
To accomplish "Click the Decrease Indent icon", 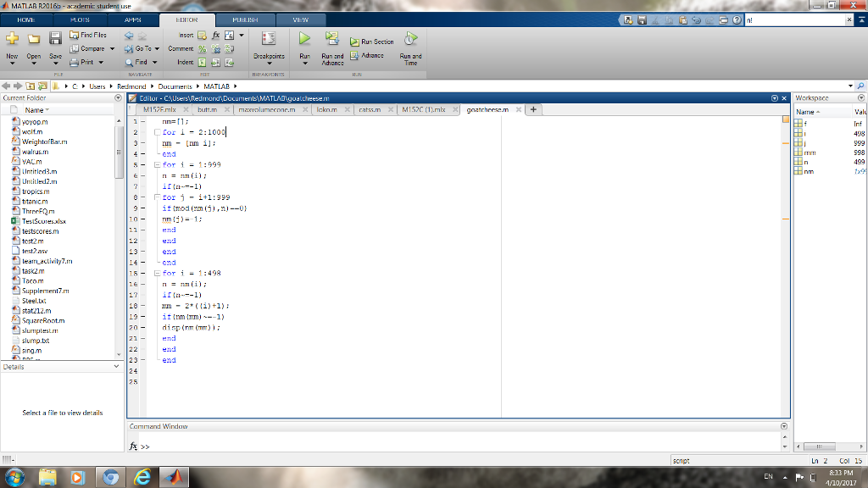I will click(229, 63).
